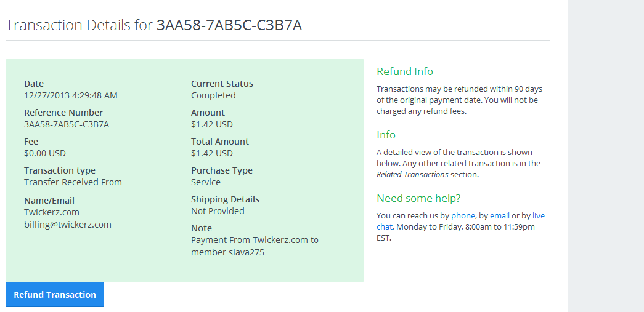Click the value under the Amount label
The width and height of the screenshot is (644, 312).
pyautogui.click(x=212, y=124)
